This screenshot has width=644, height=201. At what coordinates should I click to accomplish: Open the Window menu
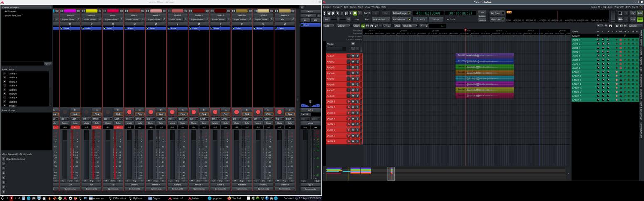(x=375, y=7)
